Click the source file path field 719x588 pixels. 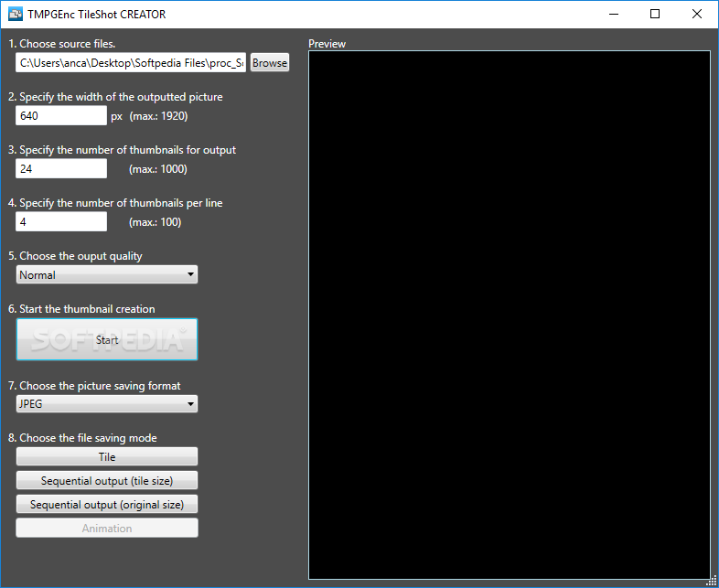(x=131, y=63)
